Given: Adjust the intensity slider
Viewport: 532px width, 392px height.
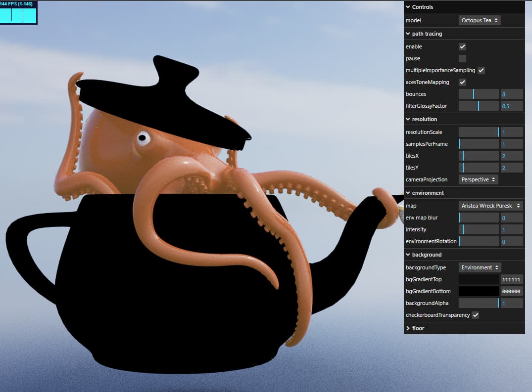Looking at the screenshot, I should point(479,229).
